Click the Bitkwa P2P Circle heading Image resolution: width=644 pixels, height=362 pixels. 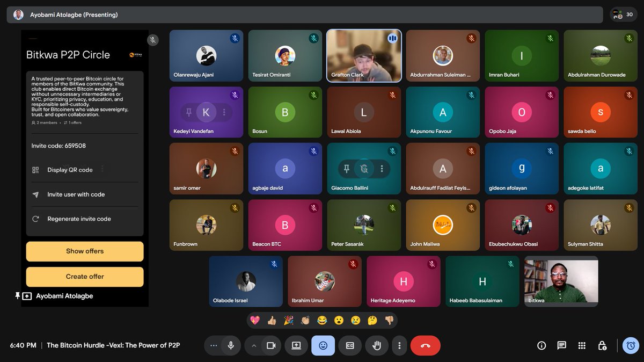68,55
